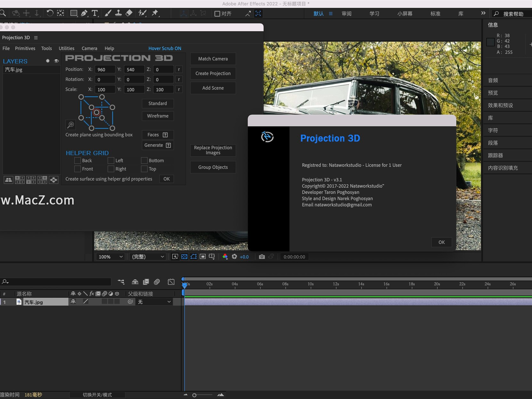The height and width of the screenshot is (399, 532).
Task: Select the Pen tool
Action: point(84,13)
